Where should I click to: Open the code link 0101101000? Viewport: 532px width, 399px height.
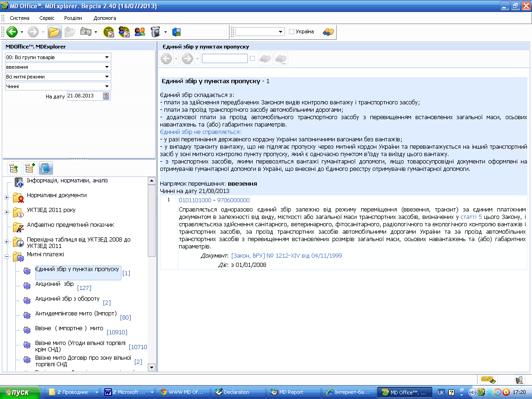pos(195,200)
